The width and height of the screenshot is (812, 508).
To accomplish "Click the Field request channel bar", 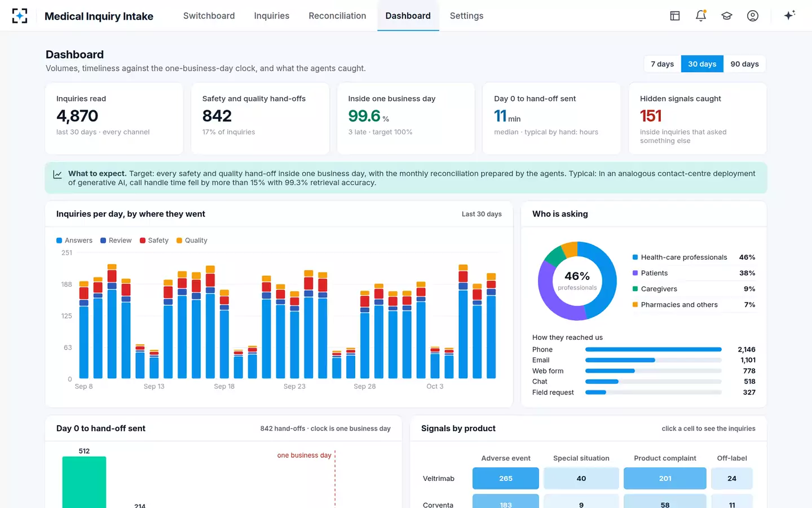I will click(654, 392).
